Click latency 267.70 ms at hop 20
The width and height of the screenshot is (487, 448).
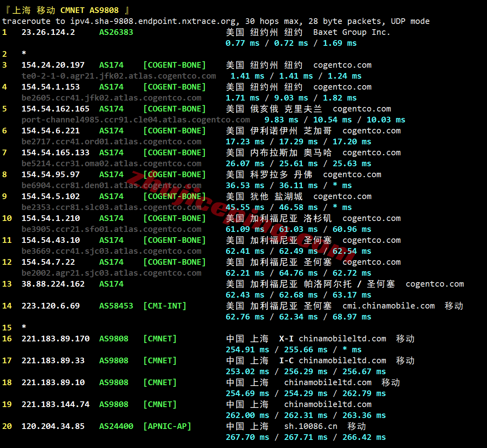coord(248,437)
